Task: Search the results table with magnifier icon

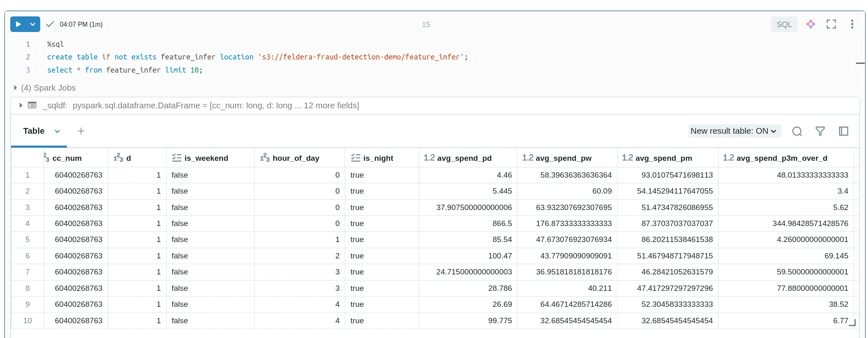Action: [x=797, y=131]
